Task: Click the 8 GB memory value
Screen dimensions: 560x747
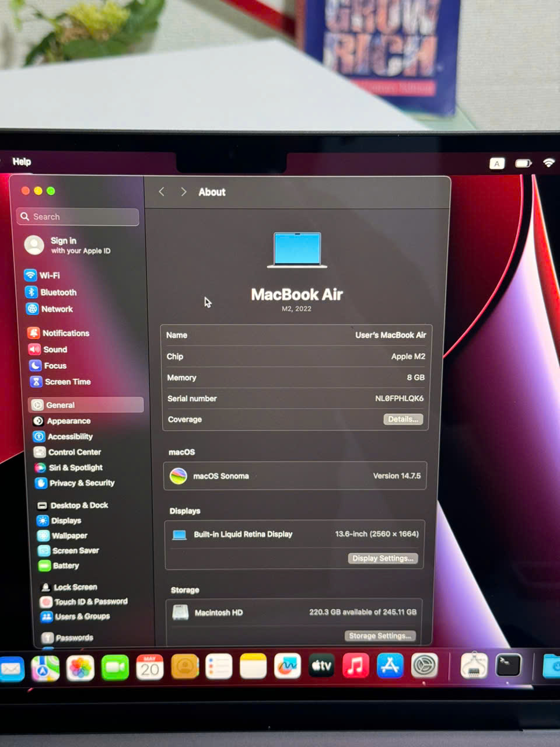Action: 415,377
